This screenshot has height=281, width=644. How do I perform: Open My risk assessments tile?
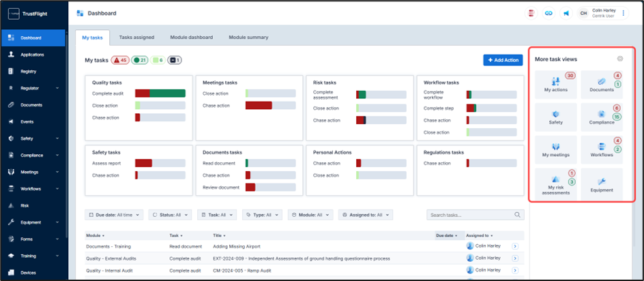(x=555, y=184)
